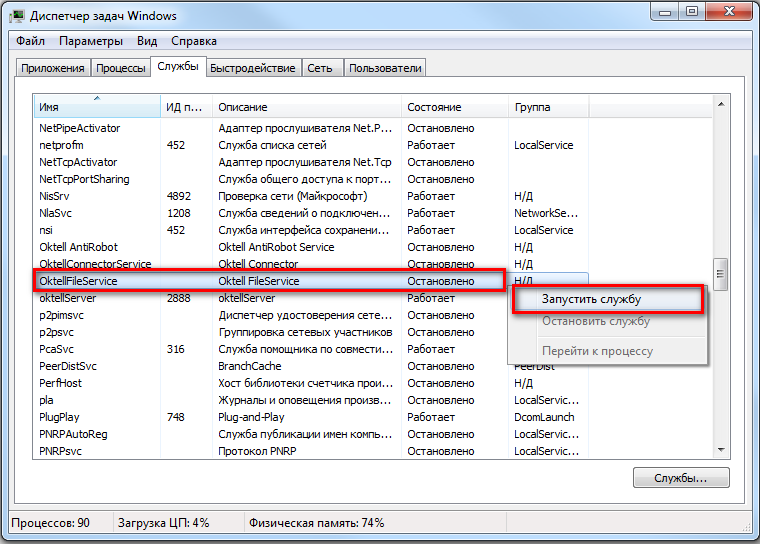
Task: Switch to the Сеть tab
Action: pyautogui.click(x=320, y=68)
